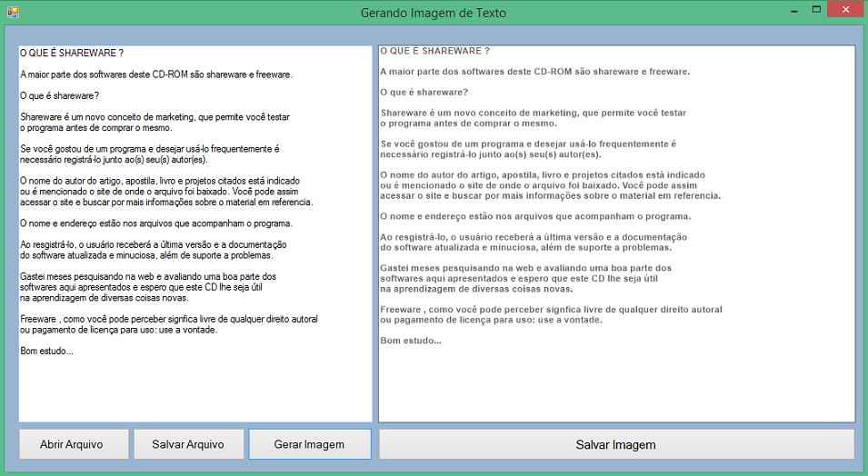Minimize the Gerando Imagem de Texto window
868x476 pixels.
click(793, 10)
